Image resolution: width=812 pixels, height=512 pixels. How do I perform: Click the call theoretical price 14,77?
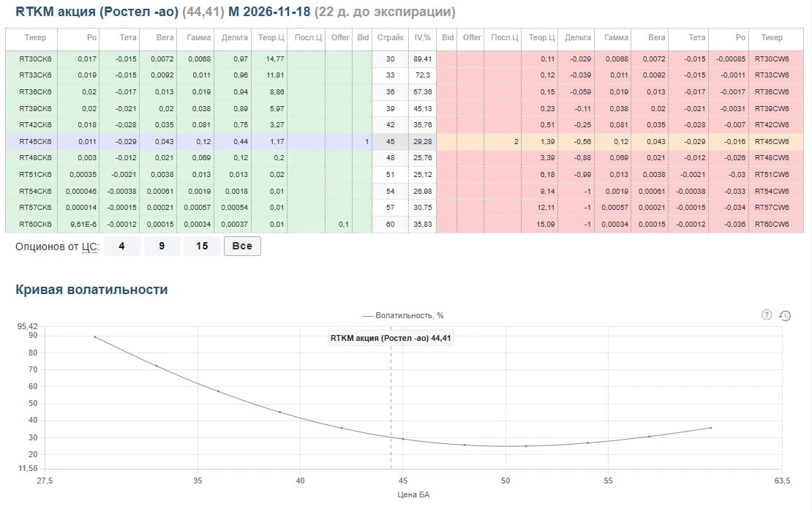point(275,59)
